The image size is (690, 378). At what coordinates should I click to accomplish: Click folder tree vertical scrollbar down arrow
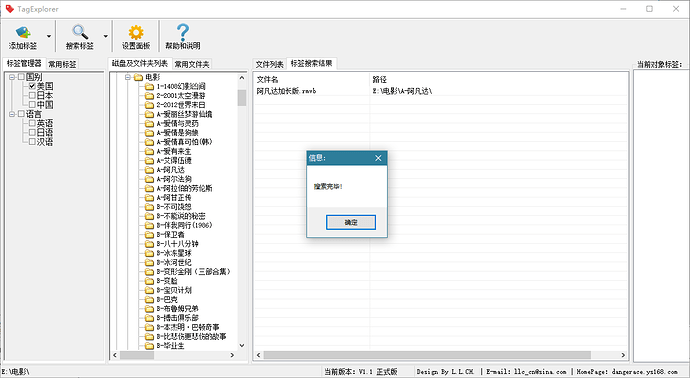click(x=242, y=346)
